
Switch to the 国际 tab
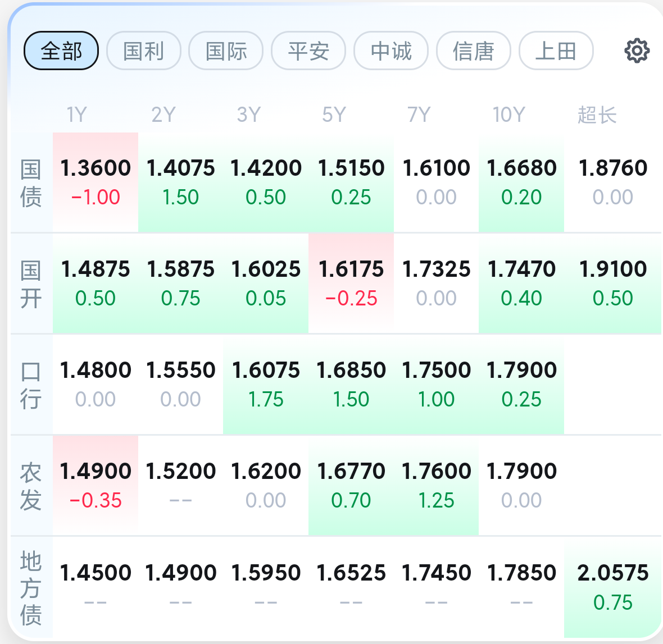(226, 51)
